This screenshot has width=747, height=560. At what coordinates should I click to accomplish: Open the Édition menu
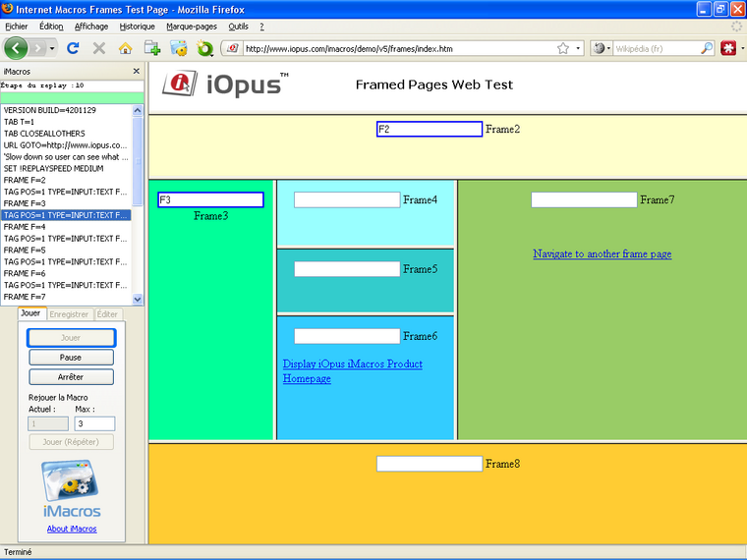pyautogui.click(x=51, y=27)
